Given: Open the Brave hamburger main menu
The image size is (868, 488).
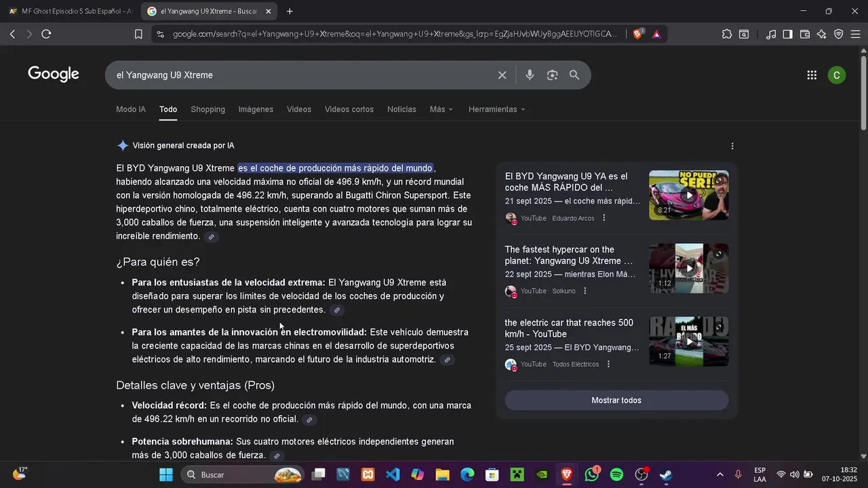Looking at the screenshot, I should [x=856, y=34].
